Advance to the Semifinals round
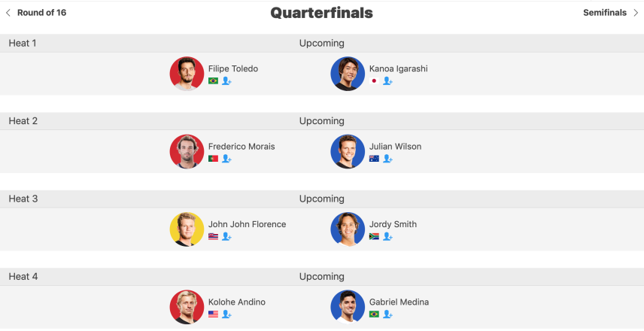The width and height of the screenshot is (644, 331). [605, 13]
